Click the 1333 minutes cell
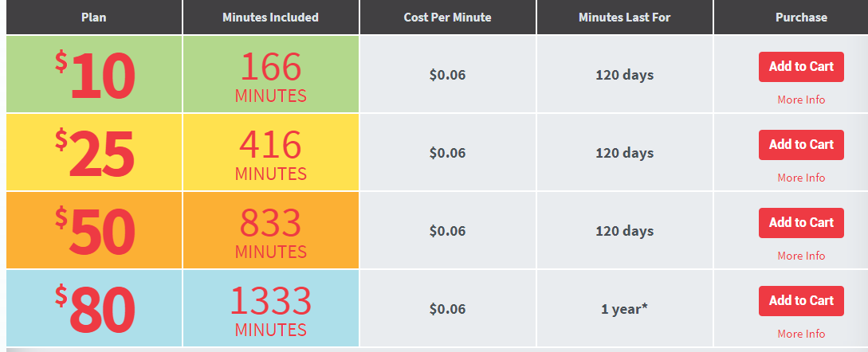This screenshot has width=868, height=352. (271, 309)
